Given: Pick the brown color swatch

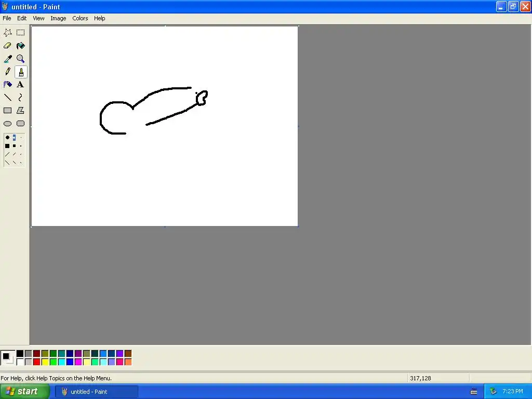Looking at the screenshot, I should pos(128,354).
